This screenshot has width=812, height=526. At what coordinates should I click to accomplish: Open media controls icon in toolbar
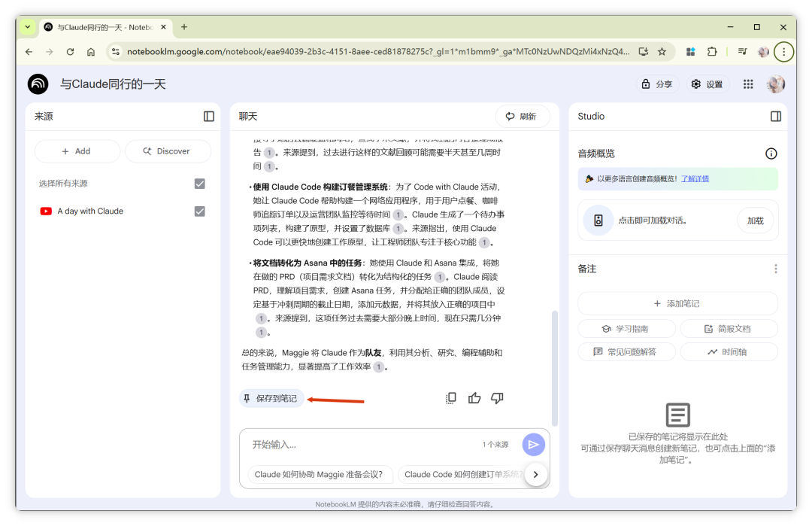click(743, 52)
